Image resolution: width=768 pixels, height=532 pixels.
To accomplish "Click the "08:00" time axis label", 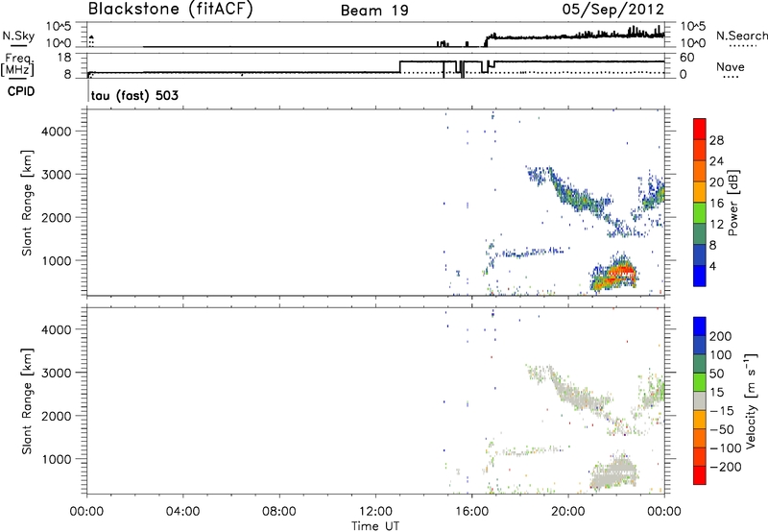I will (279, 511).
